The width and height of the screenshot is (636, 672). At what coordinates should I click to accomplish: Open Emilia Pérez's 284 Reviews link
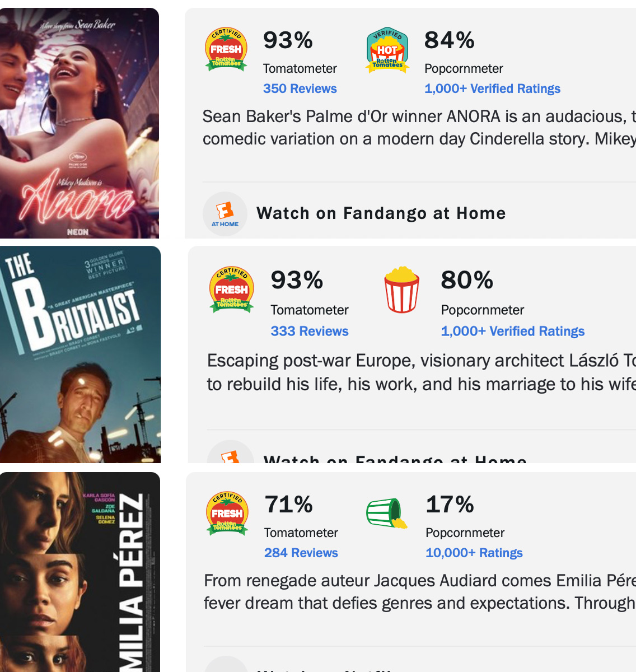coord(301,553)
